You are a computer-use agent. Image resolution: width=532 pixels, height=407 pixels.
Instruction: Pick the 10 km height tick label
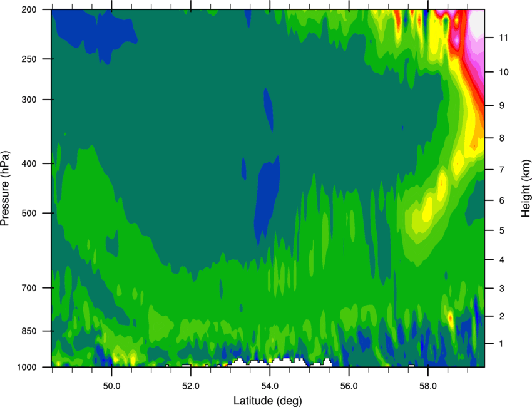tap(503, 72)
